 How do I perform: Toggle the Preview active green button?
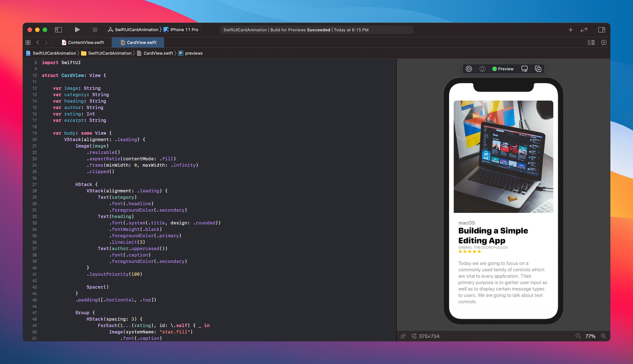tap(502, 69)
